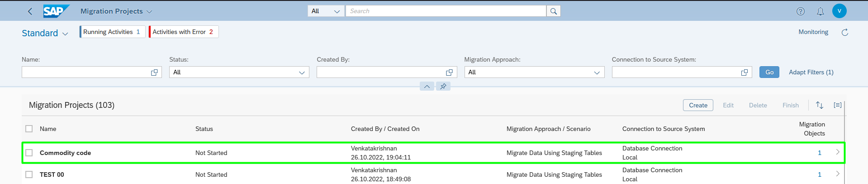Click the refresh icon next to Monitoring
Screen dimensions: 868x184
[844, 32]
